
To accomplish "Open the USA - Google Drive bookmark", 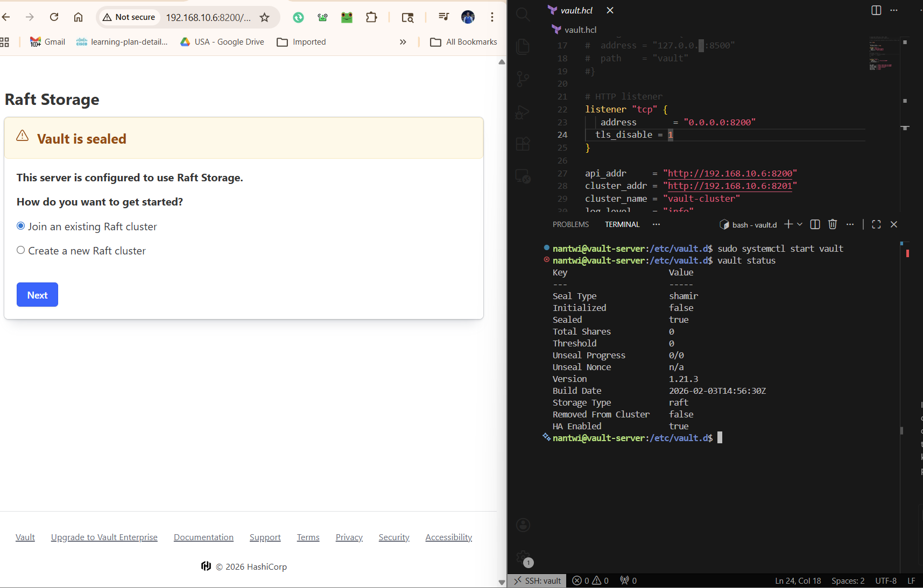I will pos(222,42).
